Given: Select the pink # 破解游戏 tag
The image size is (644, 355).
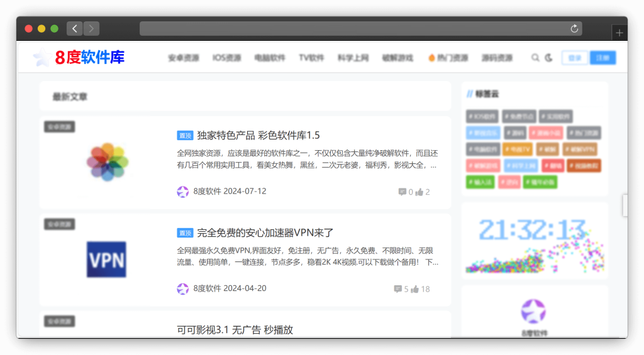Looking at the screenshot, I should tap(483, 166).
